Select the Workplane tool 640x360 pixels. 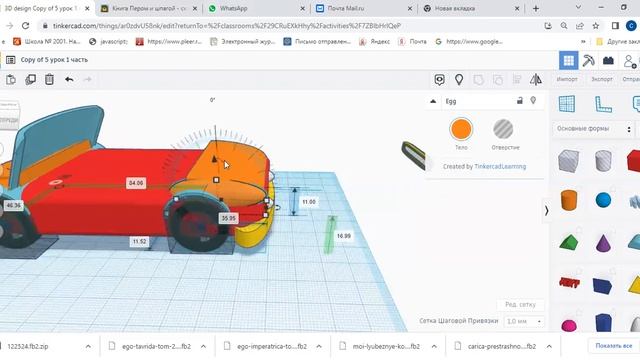(x=567, y=104)
